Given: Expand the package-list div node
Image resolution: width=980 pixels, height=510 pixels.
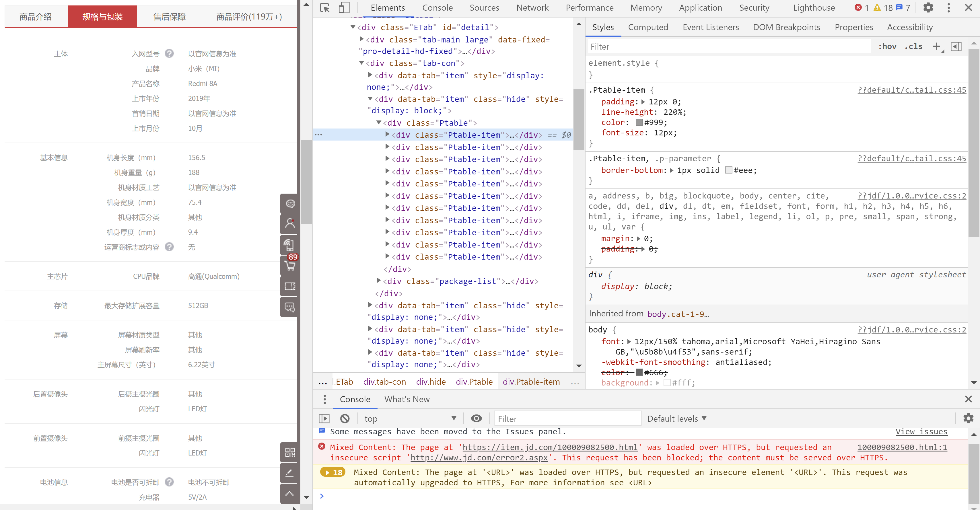Looking at the screenshot, I should coord(378,281).
